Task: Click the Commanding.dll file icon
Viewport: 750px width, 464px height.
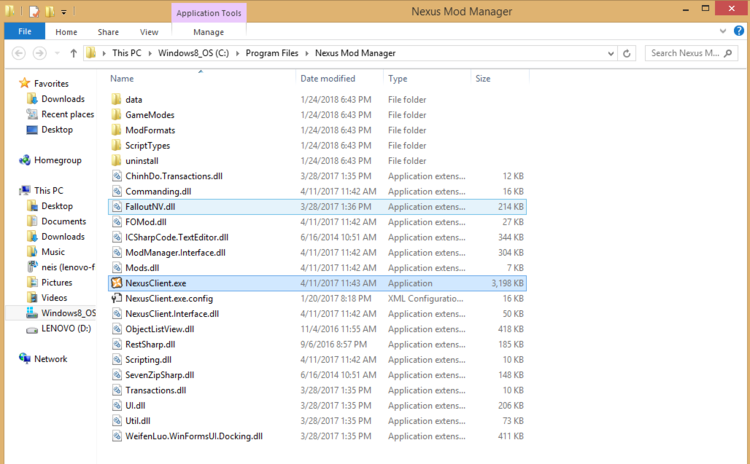Action: click(x=116, y=191)
